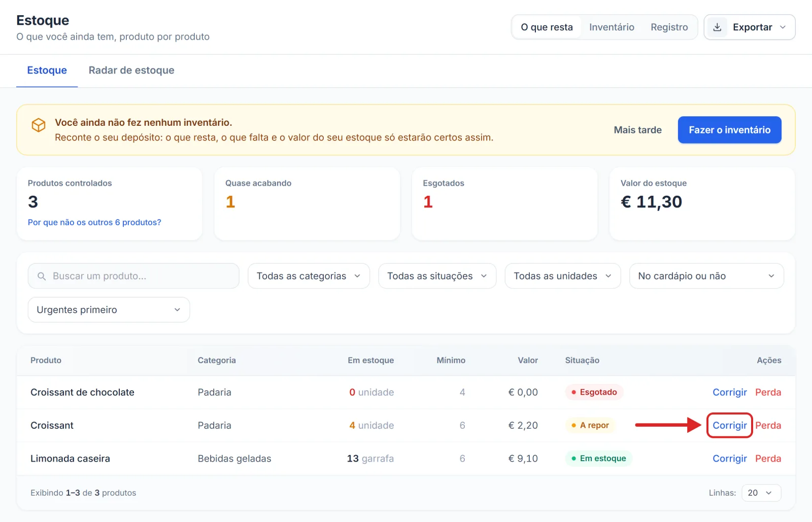Select the Estoque tab
This screenshot has width=812, height=522.
pos(47,71)
